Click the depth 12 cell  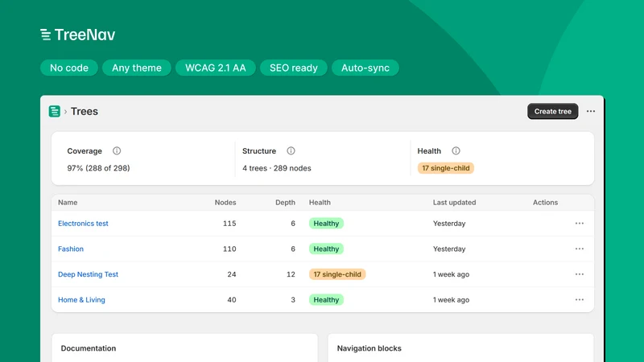(291, 274)
